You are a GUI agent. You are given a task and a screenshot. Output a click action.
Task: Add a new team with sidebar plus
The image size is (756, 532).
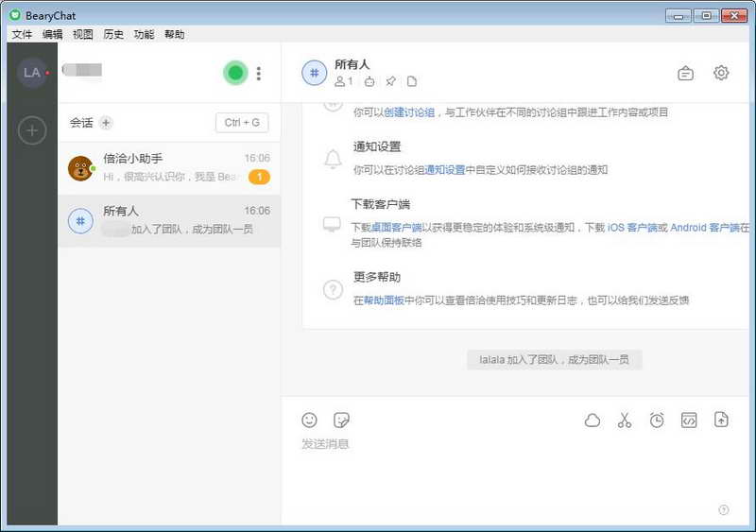click(x=32, y=130)
